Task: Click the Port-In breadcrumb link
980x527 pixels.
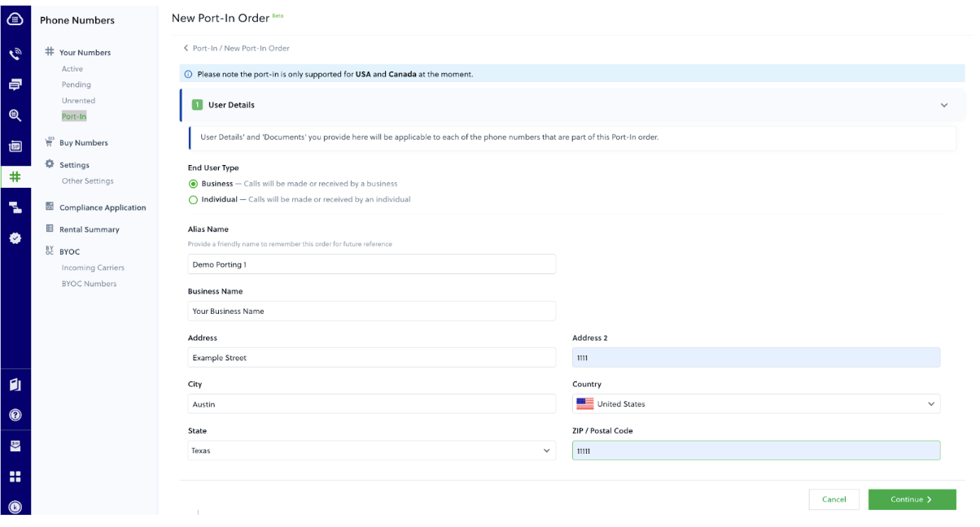Action: [205, 49]
